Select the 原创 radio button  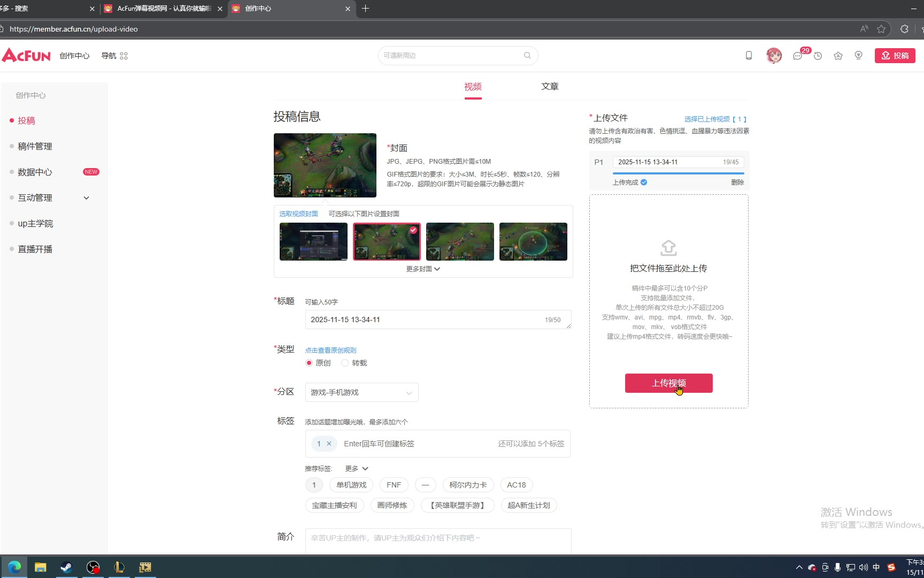(x=309, y=363)
